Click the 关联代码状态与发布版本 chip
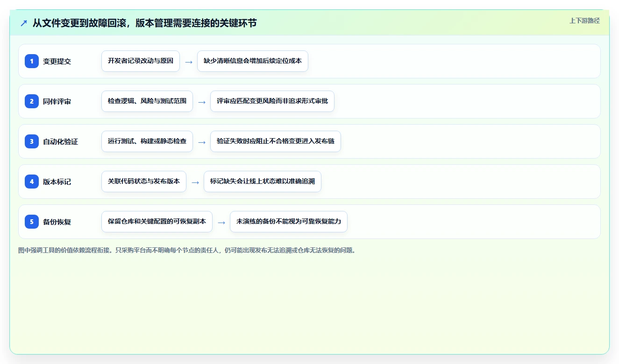 (144, 182)
